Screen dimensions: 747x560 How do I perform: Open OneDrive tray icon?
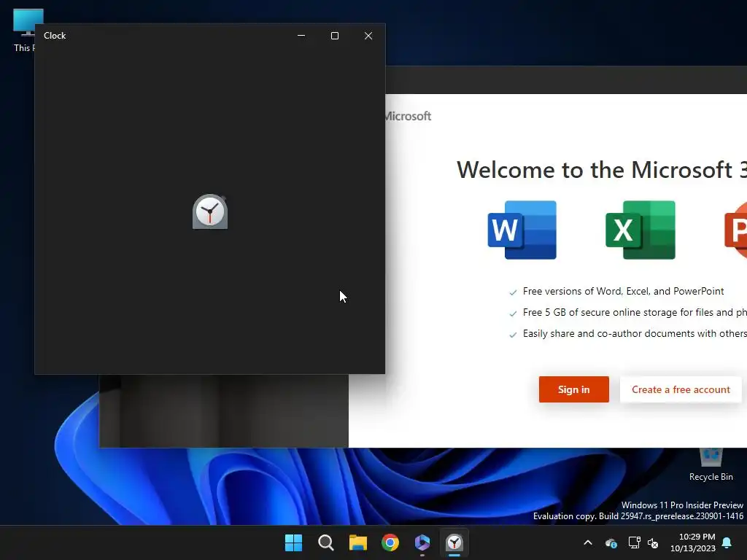pos(611,542)
